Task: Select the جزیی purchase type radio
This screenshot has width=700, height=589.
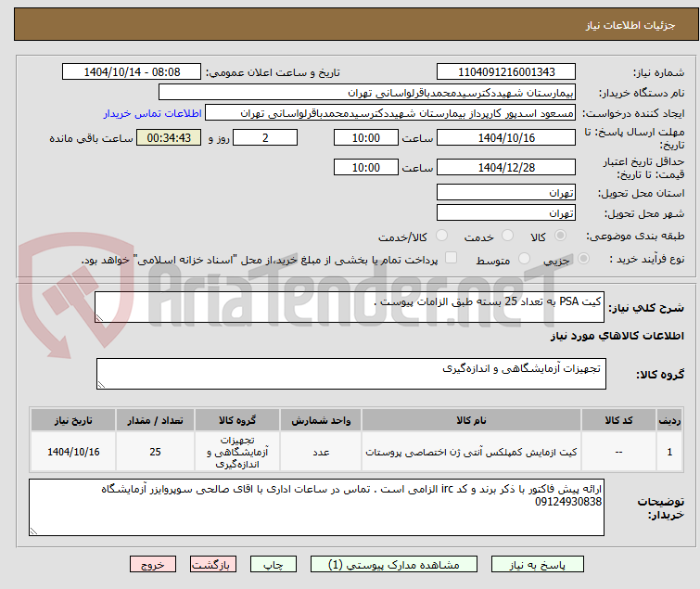Action: [583, 259]
